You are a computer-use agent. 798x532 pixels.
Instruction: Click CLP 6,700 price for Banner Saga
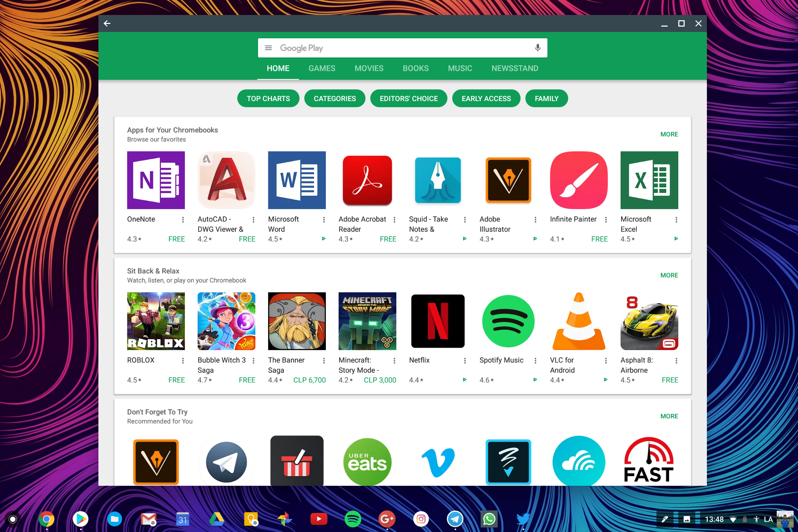coord(310,380)
